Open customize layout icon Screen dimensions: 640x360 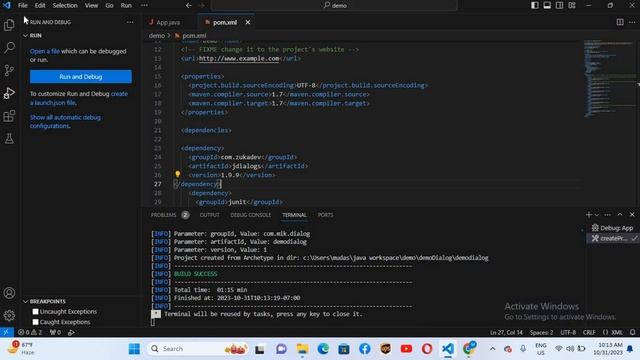coord(572,5)
